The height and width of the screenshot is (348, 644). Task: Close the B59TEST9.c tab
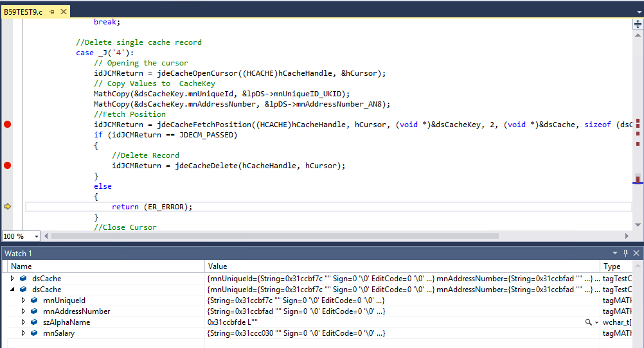pos(64,12)
